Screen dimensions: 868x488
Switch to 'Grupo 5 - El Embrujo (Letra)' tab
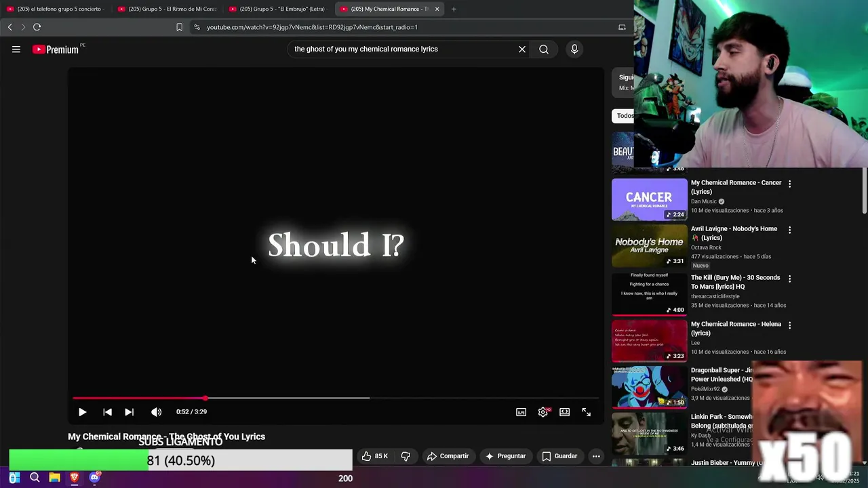coord(278,9)
